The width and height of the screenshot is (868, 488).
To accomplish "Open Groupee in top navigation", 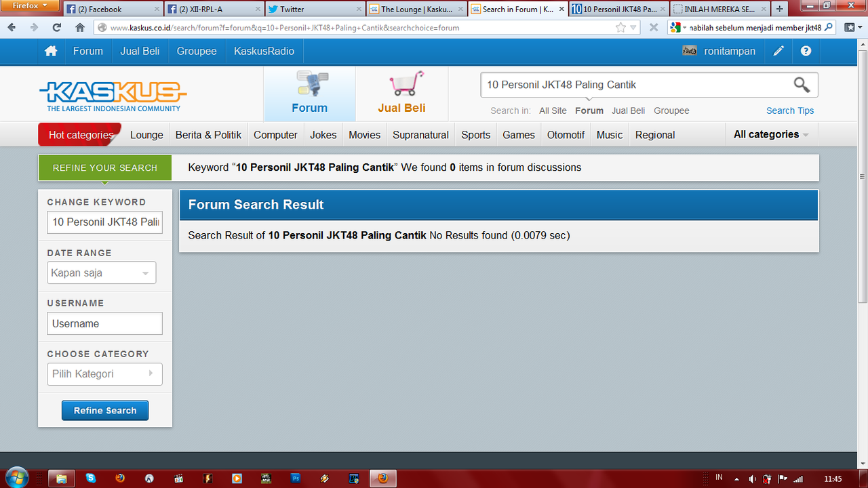I will (x=197, y=52).
